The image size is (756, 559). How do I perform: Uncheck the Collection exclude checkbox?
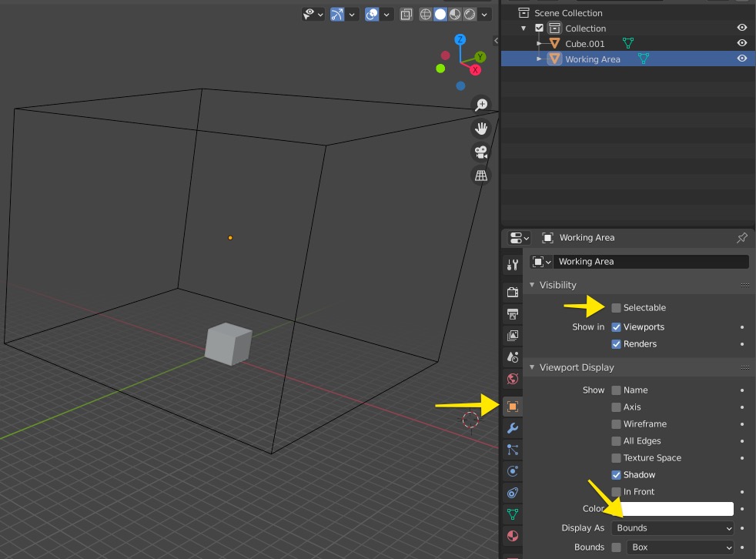point(539,28)
